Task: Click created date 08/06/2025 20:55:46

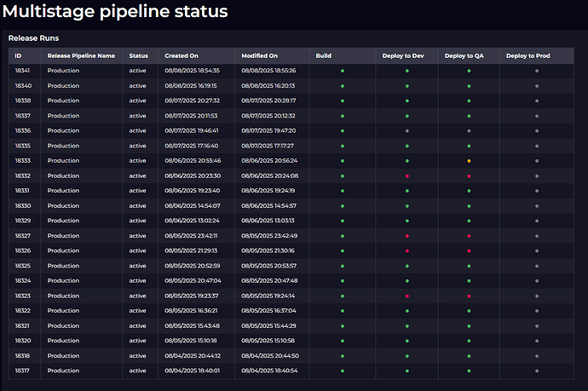Action: click(193, 160)
